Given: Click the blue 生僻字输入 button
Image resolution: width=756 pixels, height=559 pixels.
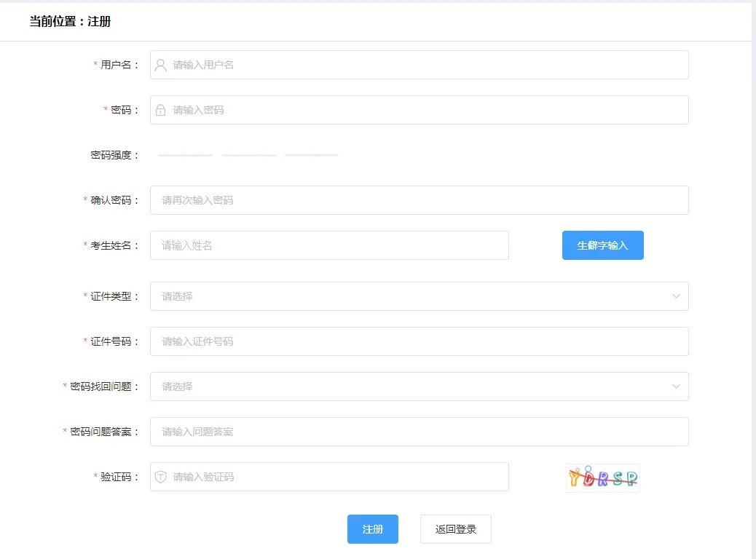Looking at the screenshot, I should click(602, 245).
